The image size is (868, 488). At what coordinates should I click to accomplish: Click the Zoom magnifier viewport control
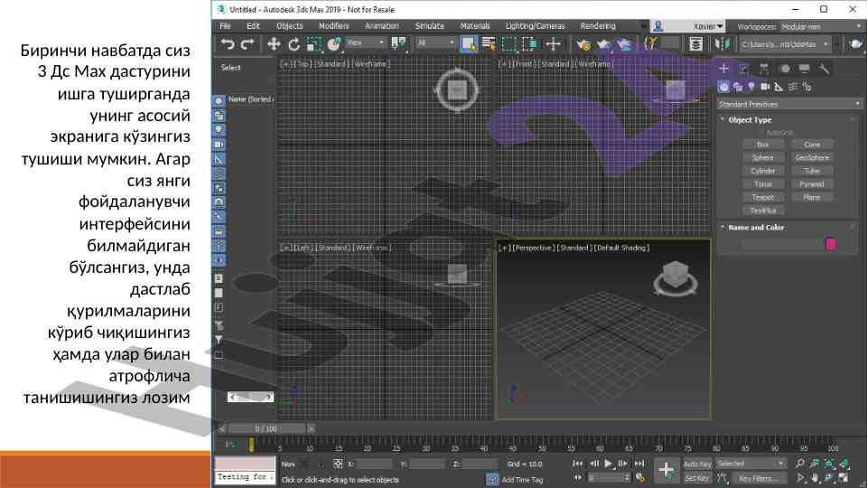click(x=800, y=464)
